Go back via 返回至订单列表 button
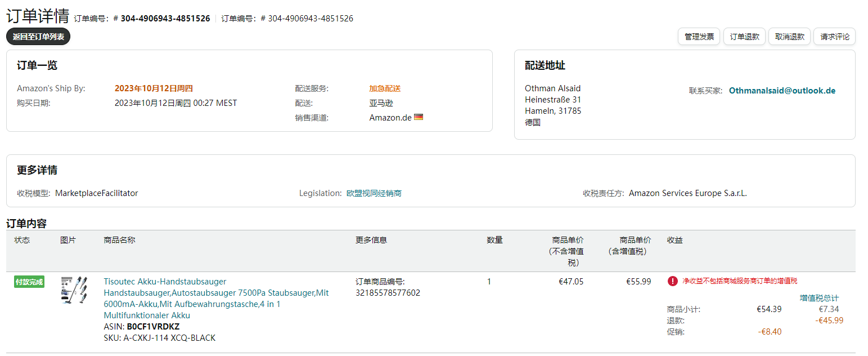The width and height of the screenshot is (868, 356). pos(38,37)
